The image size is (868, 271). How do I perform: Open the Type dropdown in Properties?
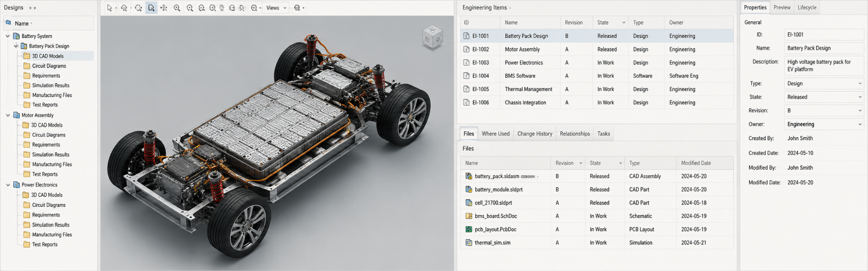(x=824, y=84)
